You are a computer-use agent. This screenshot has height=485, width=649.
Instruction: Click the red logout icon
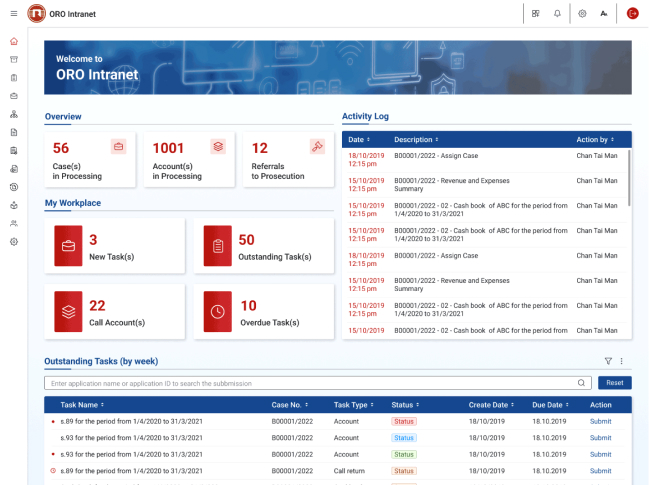coord(632,13)
